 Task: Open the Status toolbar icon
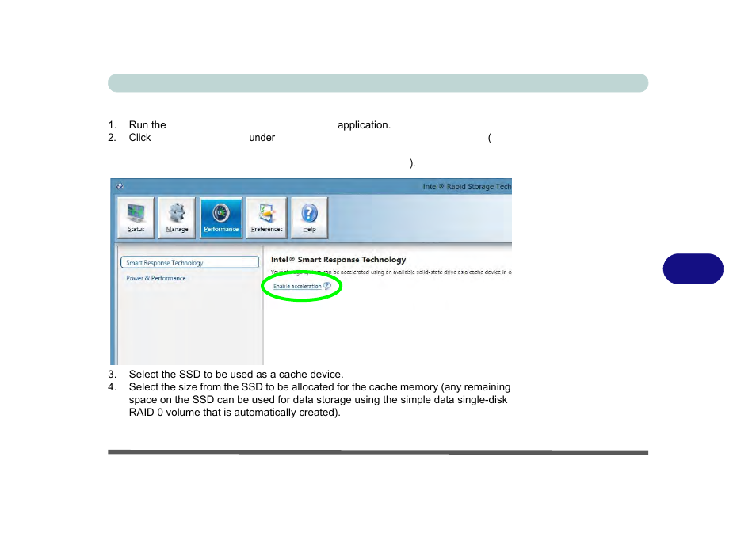click(136, 218)
